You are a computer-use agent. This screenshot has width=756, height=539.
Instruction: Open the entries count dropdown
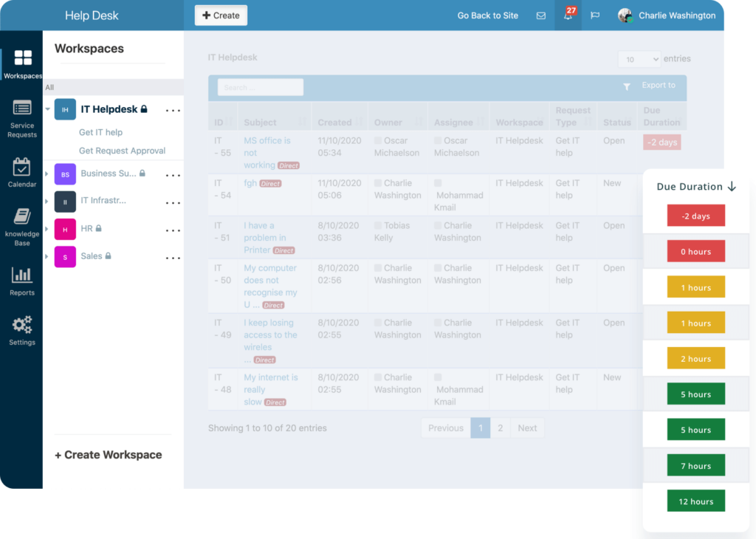coord(639,59)
